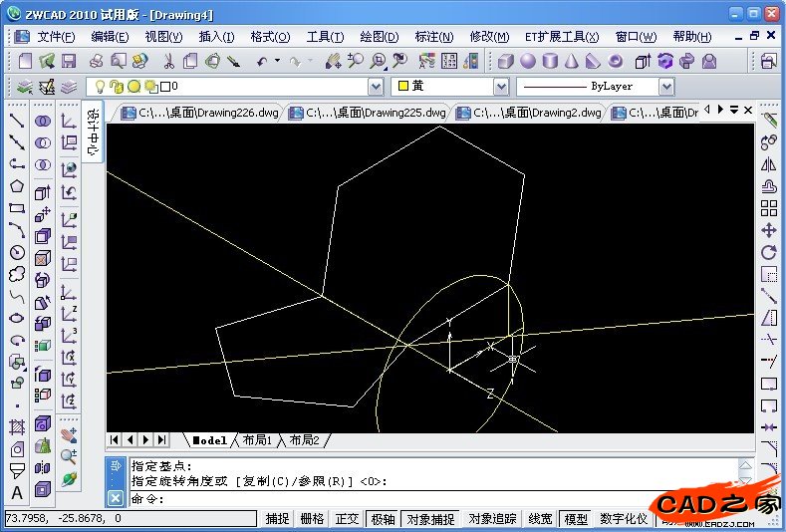The height and width of the screenshot is (532, 786).
Task: Select the Ellipse draw tool
Action: [x=17, y=318]
